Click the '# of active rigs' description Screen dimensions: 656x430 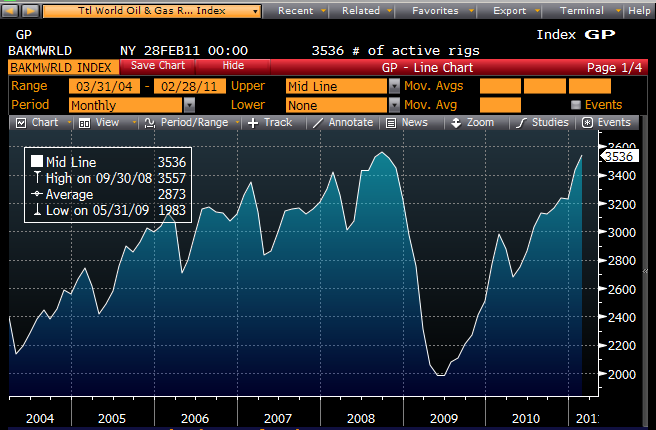415,51
